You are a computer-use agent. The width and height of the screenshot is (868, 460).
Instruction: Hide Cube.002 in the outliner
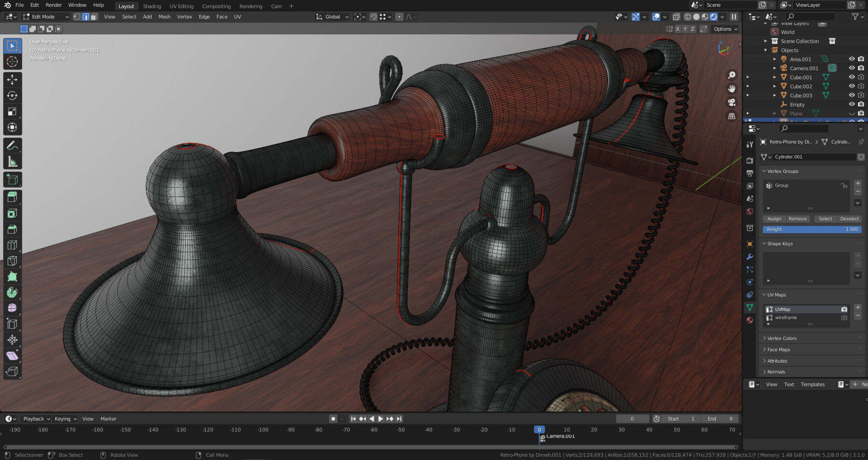852,86
